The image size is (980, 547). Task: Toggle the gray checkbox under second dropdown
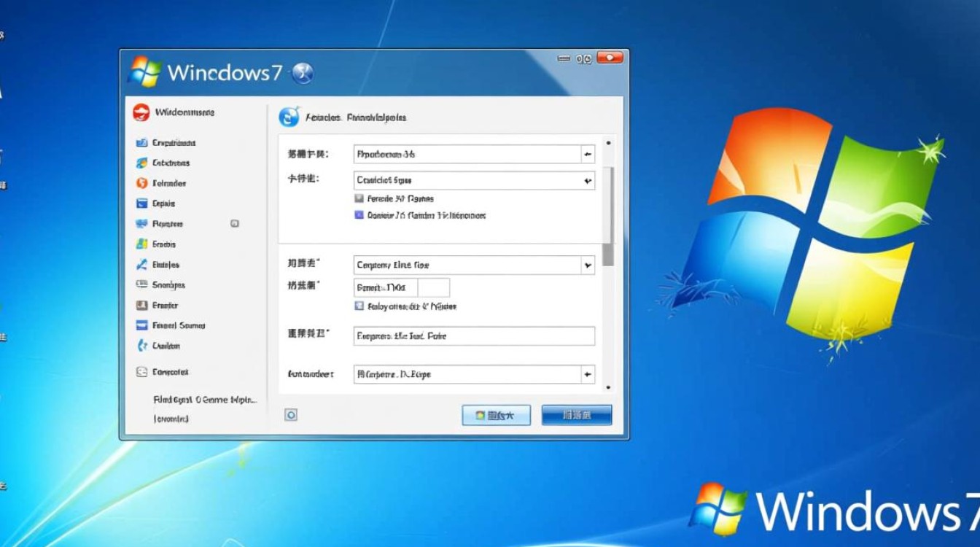359,198
